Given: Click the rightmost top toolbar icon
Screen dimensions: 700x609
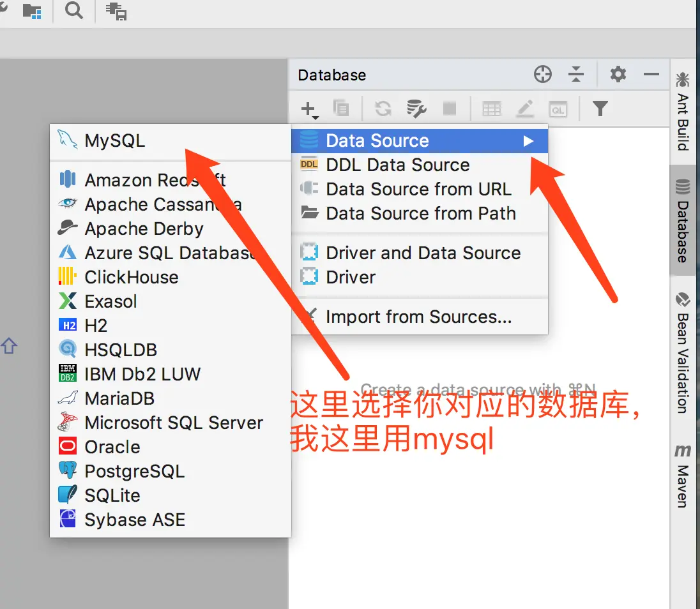Looking at the screenshot, I should (x=116, y=11).
